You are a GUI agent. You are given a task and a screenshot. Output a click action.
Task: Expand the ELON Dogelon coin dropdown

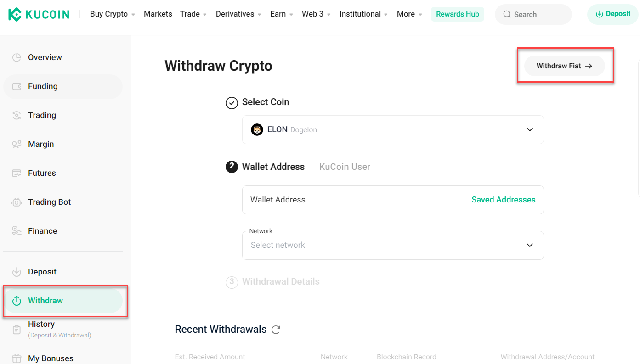coord(393,129)
